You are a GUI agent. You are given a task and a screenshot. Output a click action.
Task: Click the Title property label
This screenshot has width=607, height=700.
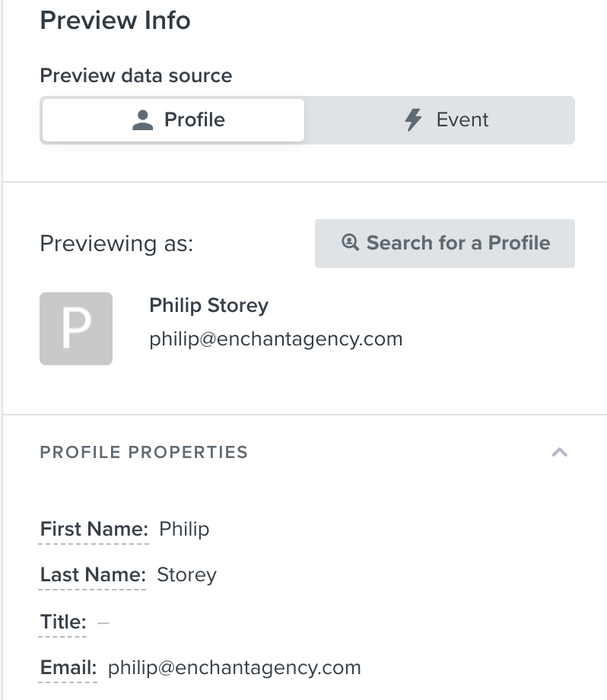point(62,622)
